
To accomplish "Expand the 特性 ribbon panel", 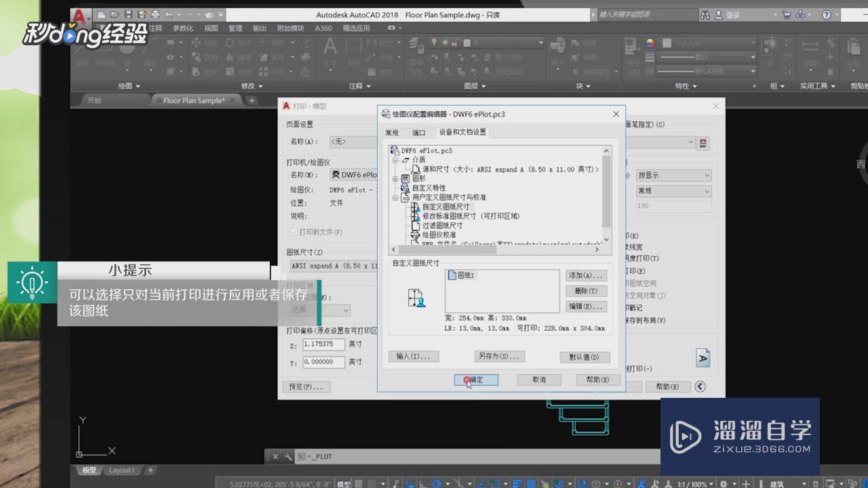I will point(686,86).
